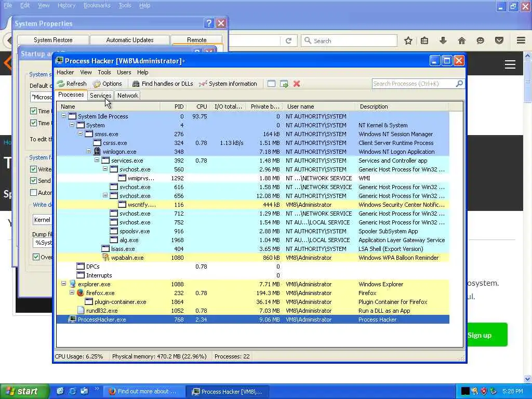Select the rundll32.exe process row
The height and width of the screenshot is (399, 532).
pyautogui.click(x=253, y=311)
